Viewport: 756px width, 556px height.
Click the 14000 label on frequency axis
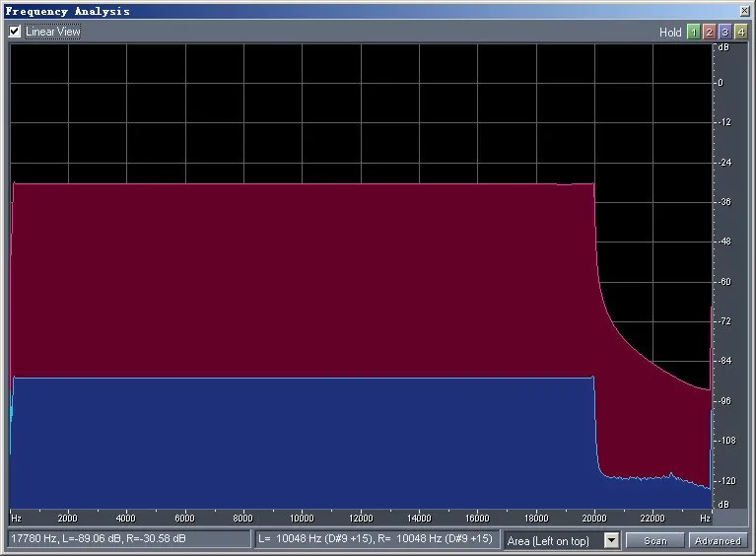coord(419,518)
